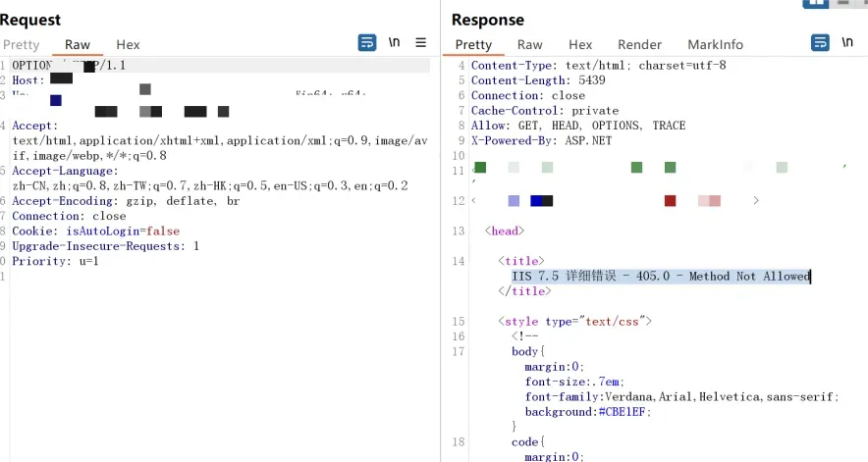Toggle word wrap icon in Response panel
Image resolution: width=868 pixels, height=462 pixels.
point(821,42)
